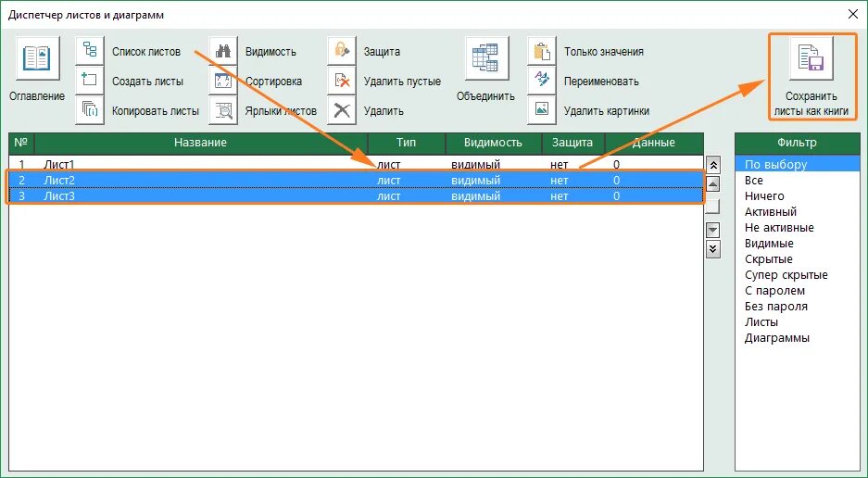The width and height of the screenshot is (868, 478).
Task: Click the Сохранить листы как книги icon
Action: click(811, 58)
